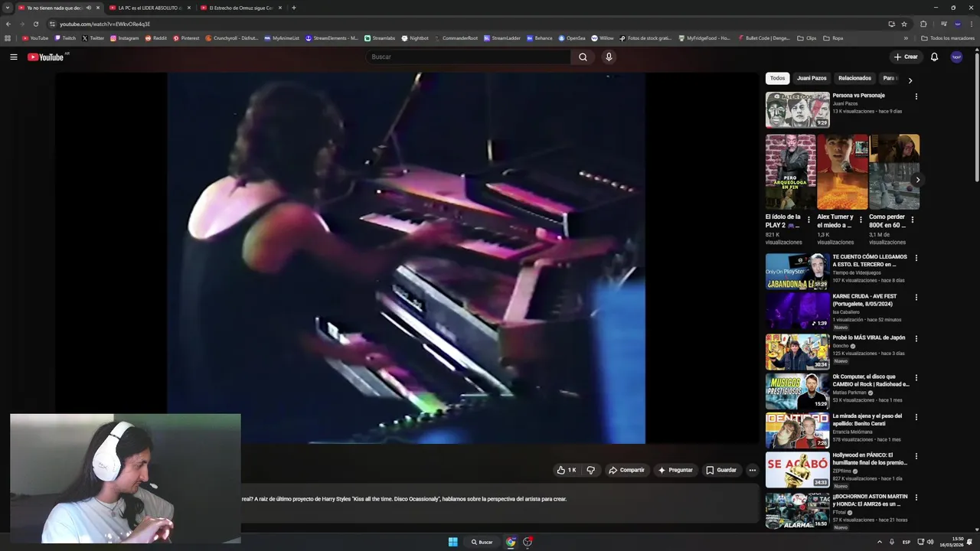Open the YouTube account avatar menu
Viewport: 980px width, 551px height.
point(956,57)
